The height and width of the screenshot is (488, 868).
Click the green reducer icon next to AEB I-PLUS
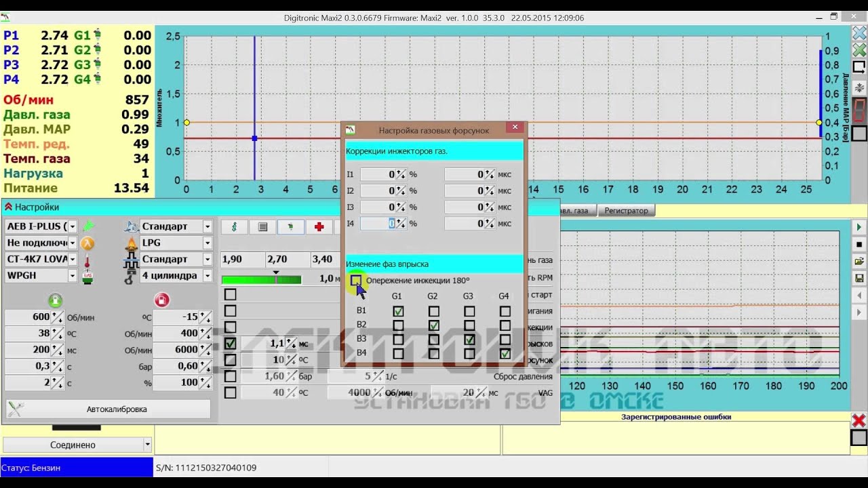(88, 226)
